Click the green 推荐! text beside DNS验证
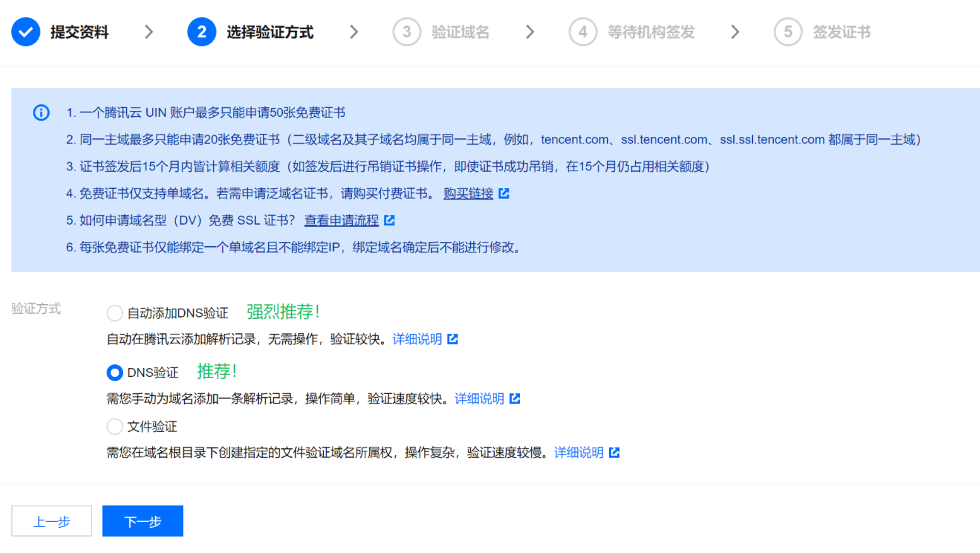The height and width of the screenshot is (553, 980). point(217,371)
